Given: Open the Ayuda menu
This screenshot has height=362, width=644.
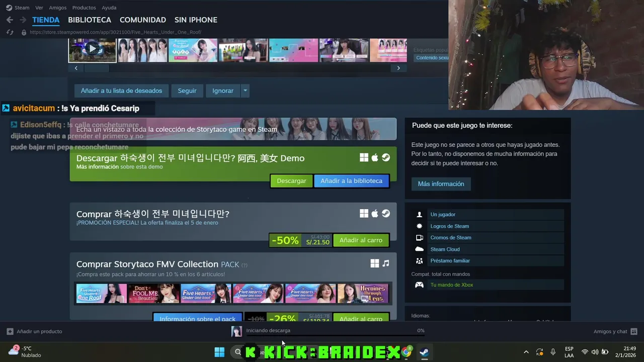Looking at the screenshot, I should (x=109, y=8).
